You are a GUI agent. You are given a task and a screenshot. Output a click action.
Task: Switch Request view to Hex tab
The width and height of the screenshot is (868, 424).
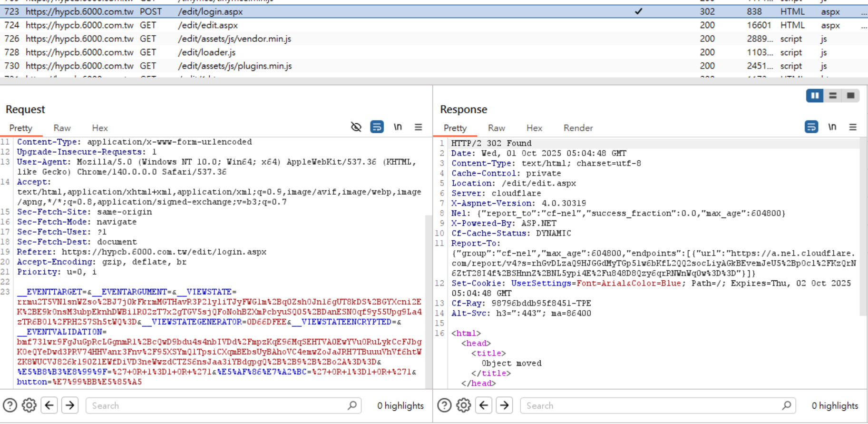click(x=100, y=128)
